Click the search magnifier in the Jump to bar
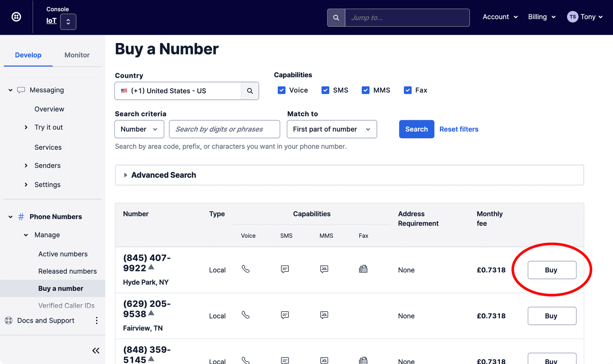The image size is (613, 364). pyautogui.click(x=336, y=17)
